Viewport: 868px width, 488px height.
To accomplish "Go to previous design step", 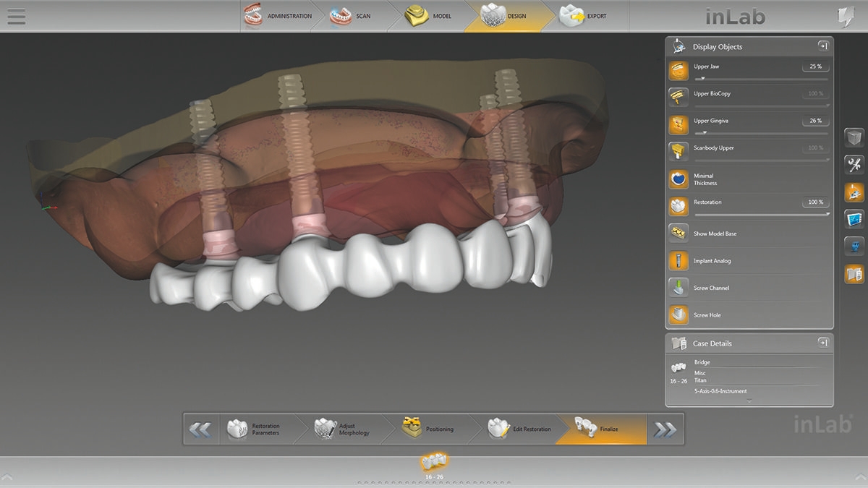I will pos(200,429).
